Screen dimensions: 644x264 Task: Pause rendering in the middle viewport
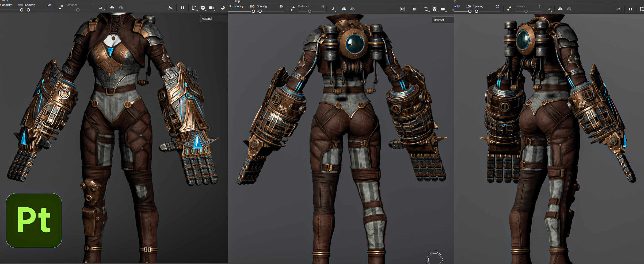point(414,9)
